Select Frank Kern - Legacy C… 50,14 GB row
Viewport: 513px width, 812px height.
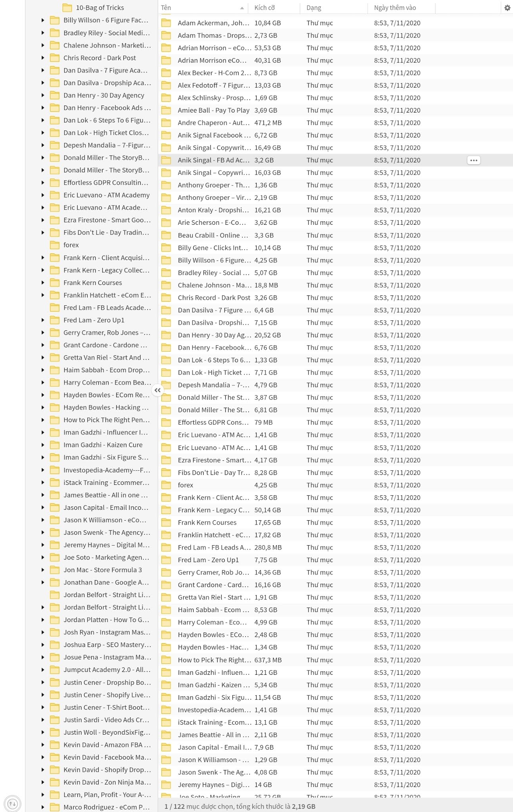(335, 510)
